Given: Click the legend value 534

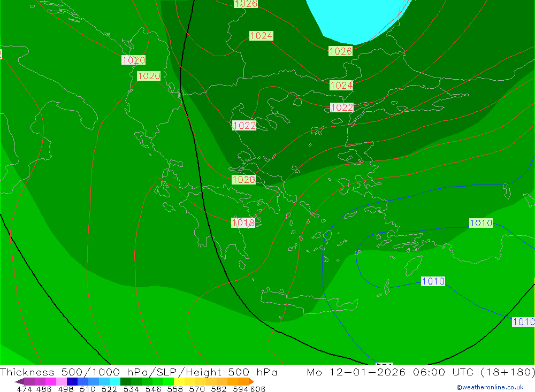Looking at the screenshot, I should pos(132,389).
